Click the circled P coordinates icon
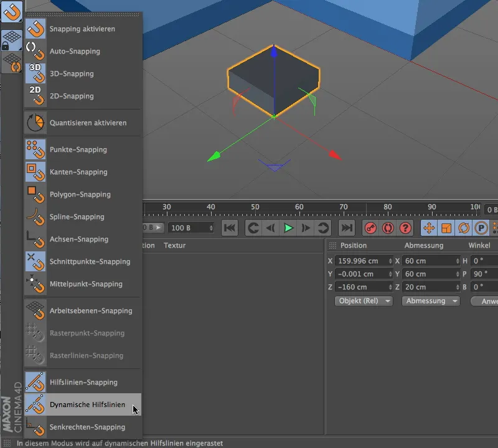Viewport: 498px width, 448px height. [x=481, y=228]
